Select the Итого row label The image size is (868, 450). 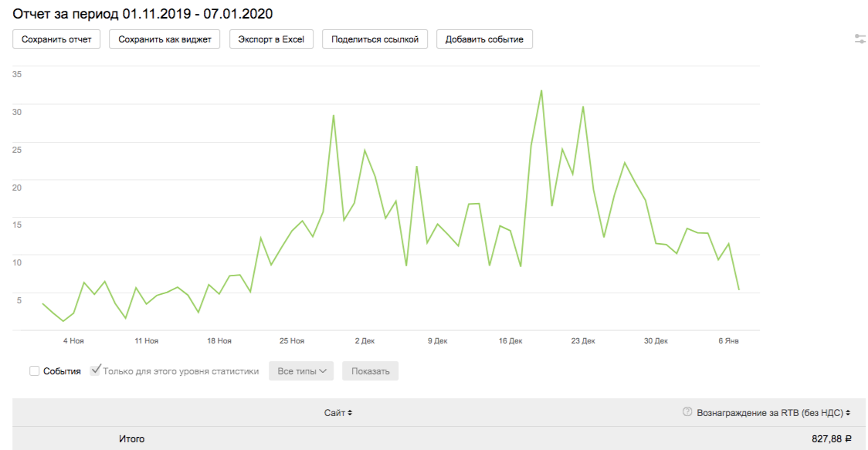pos(131,439)
